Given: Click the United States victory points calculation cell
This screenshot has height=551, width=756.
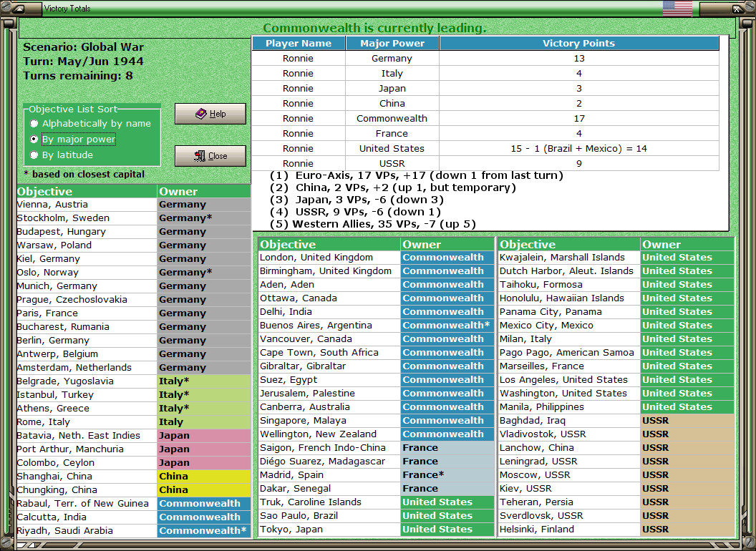Looking at the screenshot, I should tap(579, 148).
